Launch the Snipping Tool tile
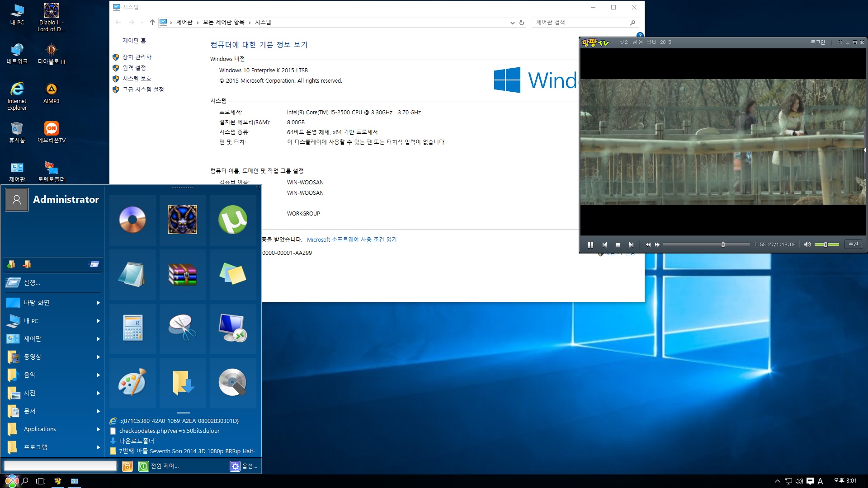Image resolution: width=868 pixels, height=488 pixels. [183, 328]
